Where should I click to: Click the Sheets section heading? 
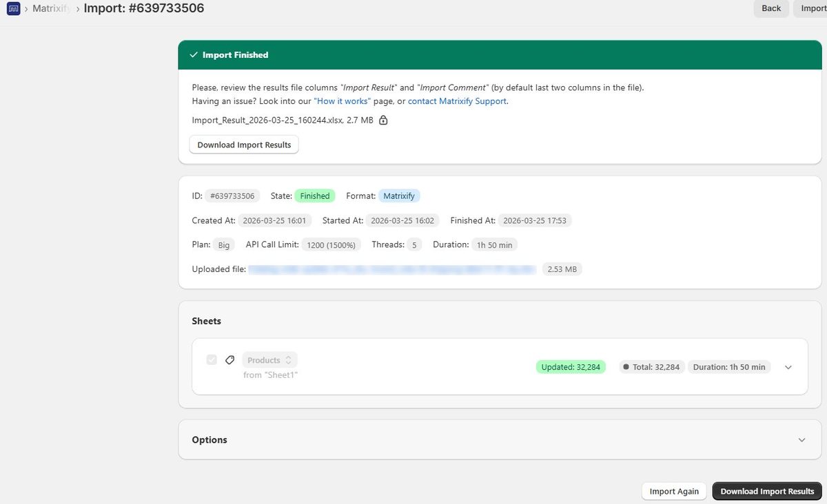[x=206, y=322]
